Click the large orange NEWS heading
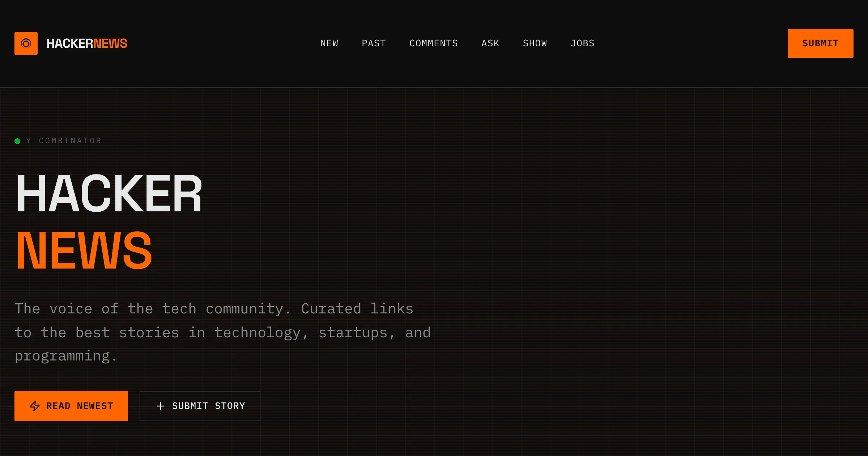The image size is (868, 456). tap(84, 250)
